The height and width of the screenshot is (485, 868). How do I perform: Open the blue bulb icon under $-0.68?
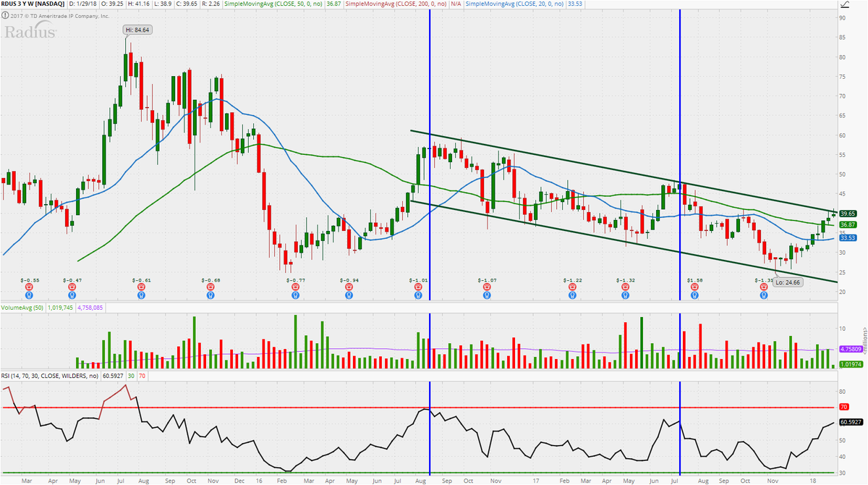tap(211, 295)
